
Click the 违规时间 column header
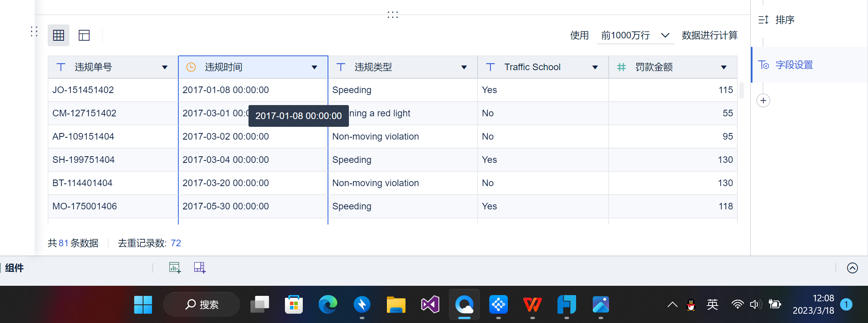pos(253,67)
